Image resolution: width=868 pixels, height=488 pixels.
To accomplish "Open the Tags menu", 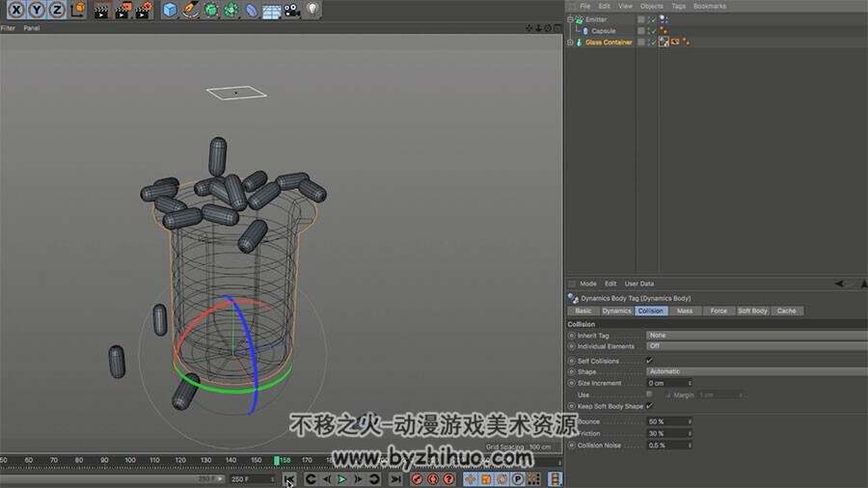I will pyautogui.click(x=678, y=6).
